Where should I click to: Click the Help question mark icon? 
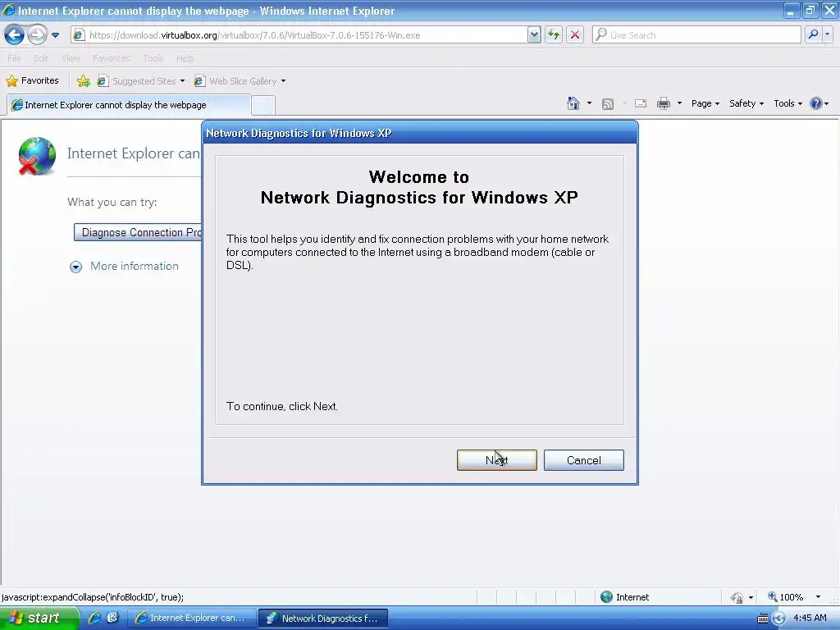coord(816,103)
